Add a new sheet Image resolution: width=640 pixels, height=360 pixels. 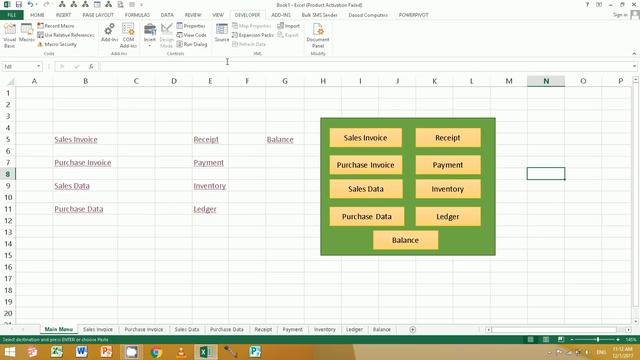(412, 329)
